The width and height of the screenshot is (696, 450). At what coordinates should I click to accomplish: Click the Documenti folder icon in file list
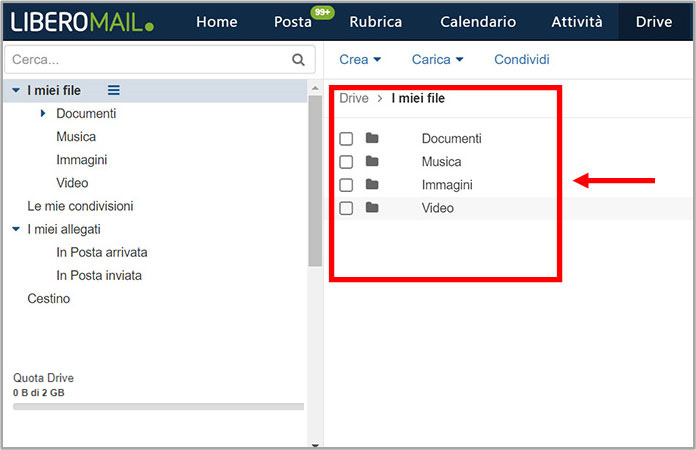pos(372,138)
